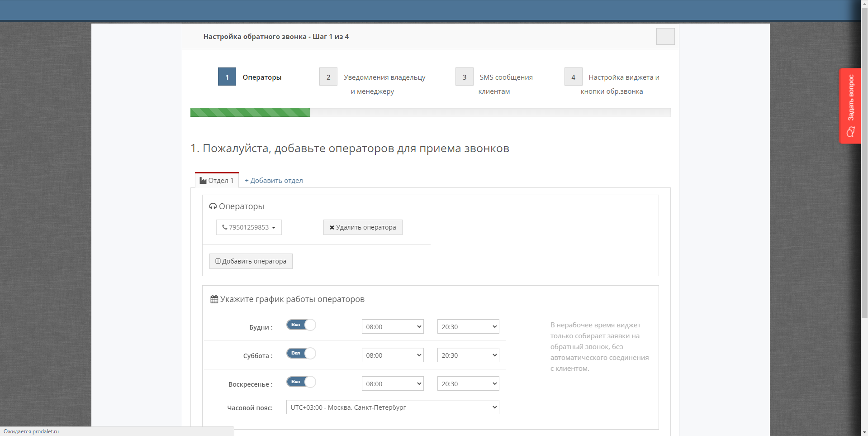This screenshot has height=436, width=868.
Task: Click the Воскресенье label
Action: 251,384
